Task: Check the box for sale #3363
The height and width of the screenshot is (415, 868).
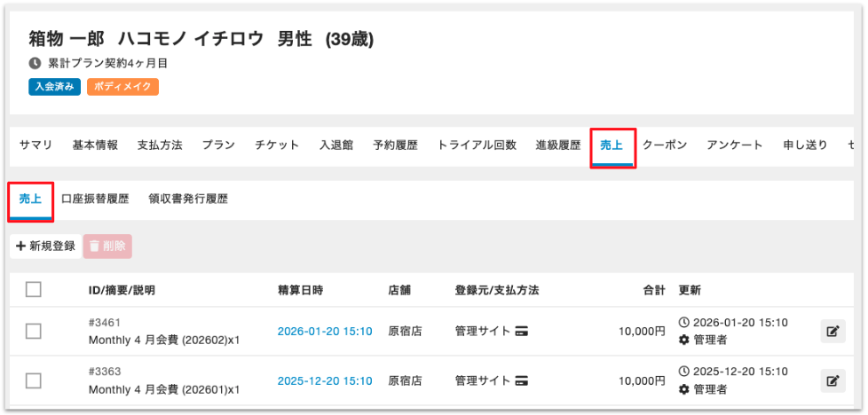Action: pos(34,380)
